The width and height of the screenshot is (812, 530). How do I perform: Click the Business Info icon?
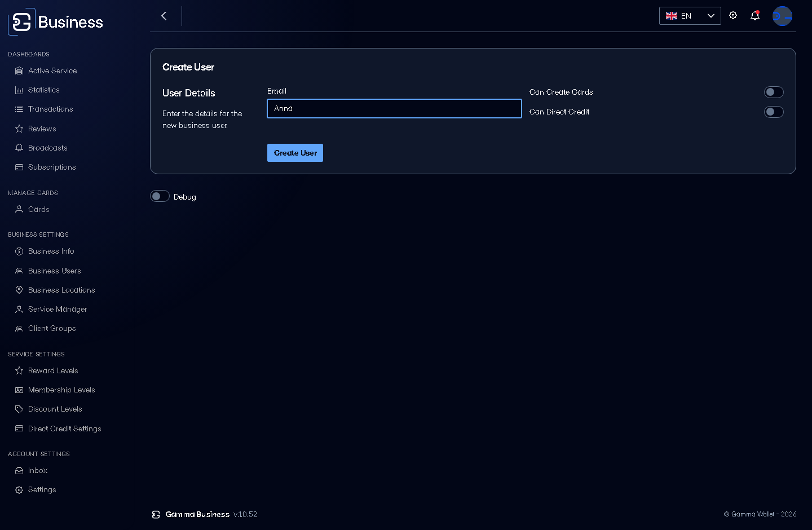[x=19, y=251]
